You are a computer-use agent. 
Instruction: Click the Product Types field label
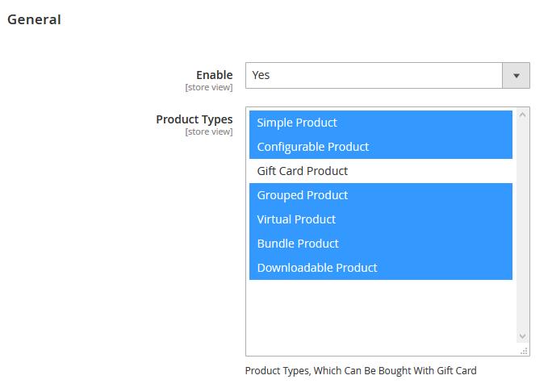click(194, 119)
